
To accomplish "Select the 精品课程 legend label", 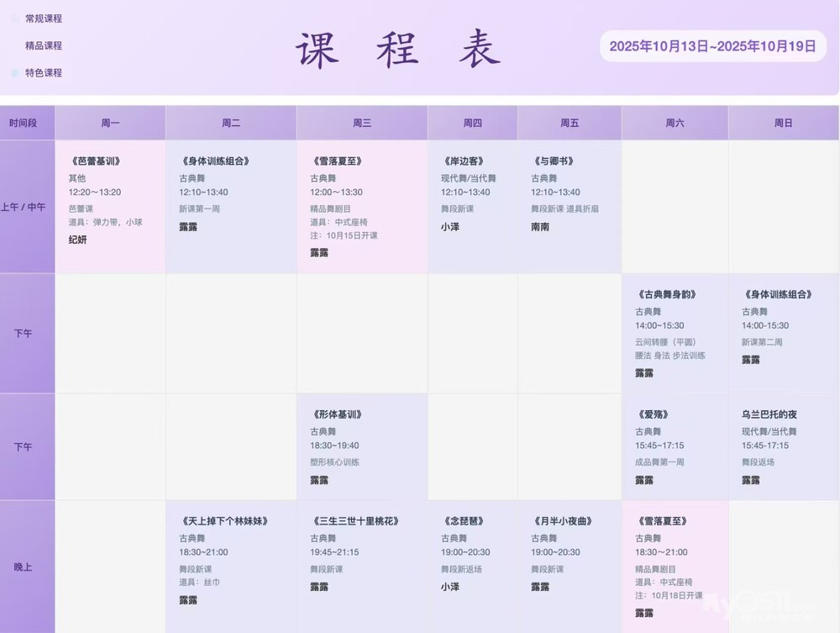I will pyautogui.click(x=44, y=46).
